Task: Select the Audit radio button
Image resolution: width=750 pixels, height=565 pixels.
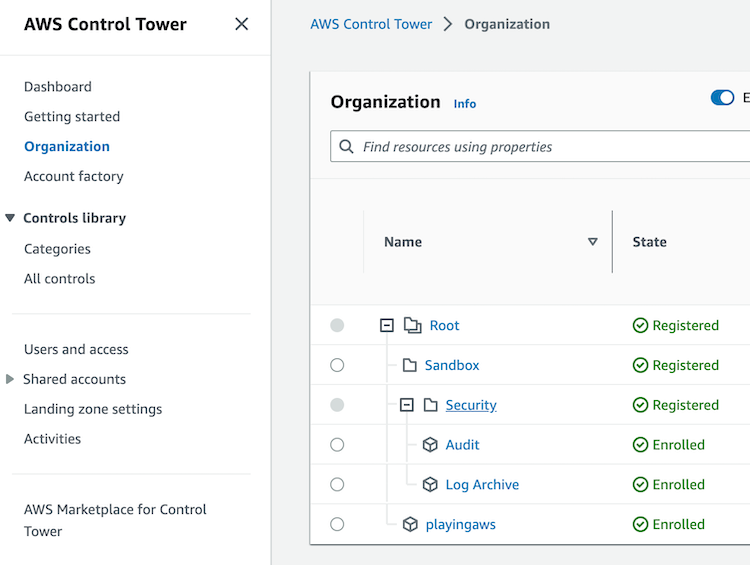Action: tap(337, 445)
